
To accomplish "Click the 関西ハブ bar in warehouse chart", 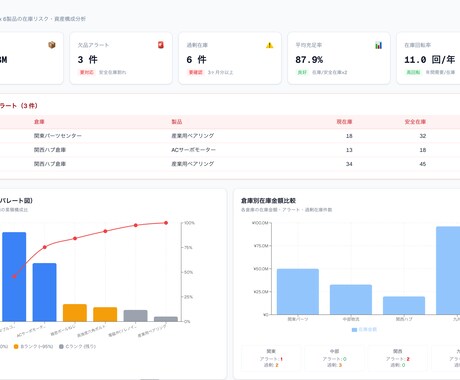I will (404, 306).
